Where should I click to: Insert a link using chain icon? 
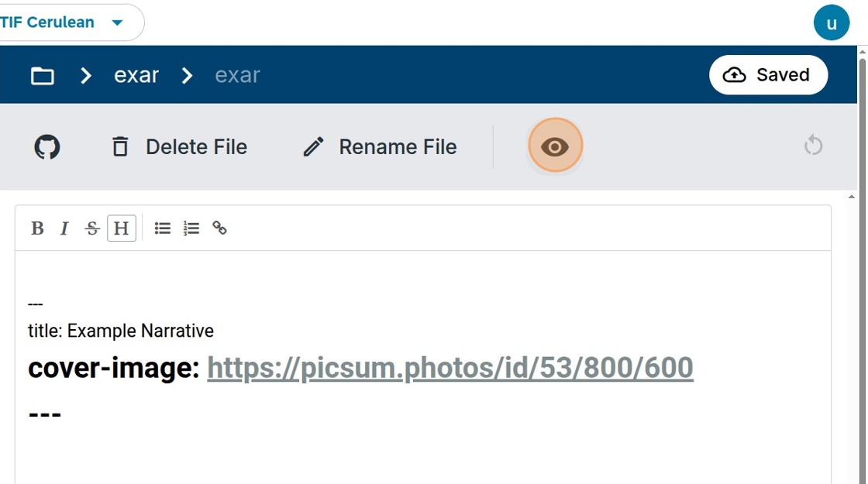[220, 228]
